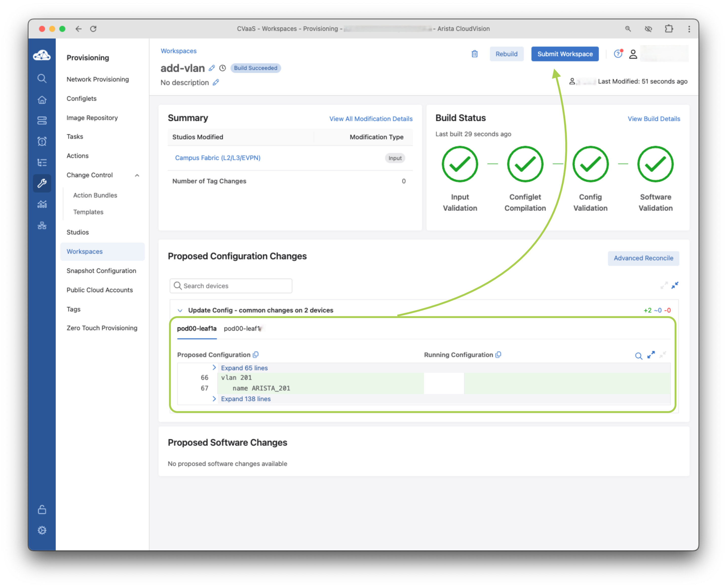Collapse Update Config common changes section
The image size is (727, 588).
pos(180,310)
